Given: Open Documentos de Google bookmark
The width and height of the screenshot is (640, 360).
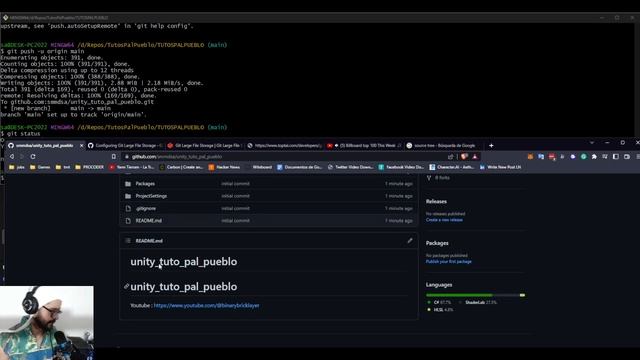Looking at the screenshot, I should 300,167.
